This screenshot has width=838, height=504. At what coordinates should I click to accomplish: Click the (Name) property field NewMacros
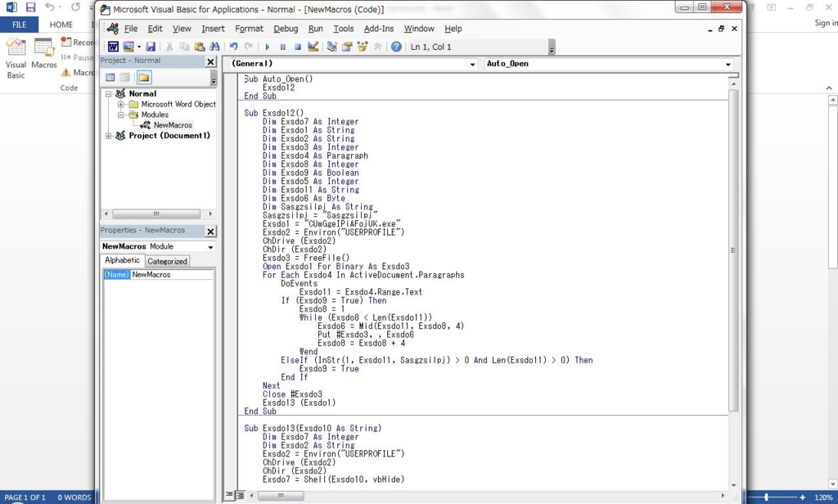coord(159,275)
